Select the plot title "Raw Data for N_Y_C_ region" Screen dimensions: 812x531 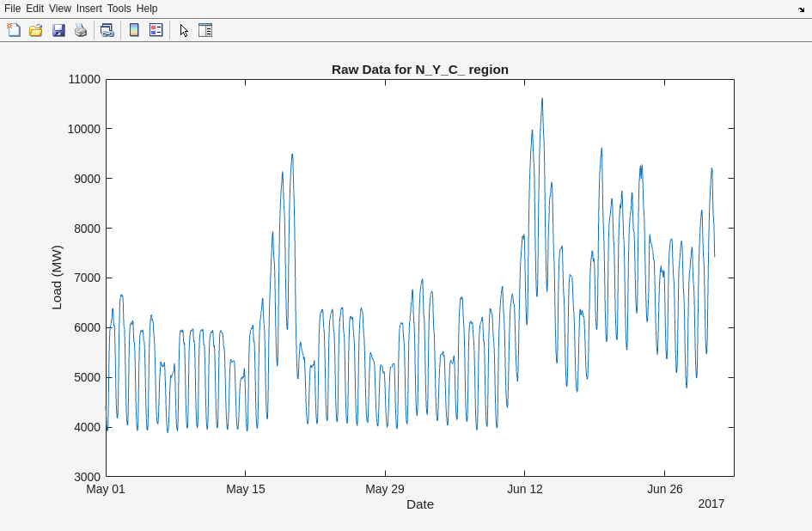(x=419, y=70)
